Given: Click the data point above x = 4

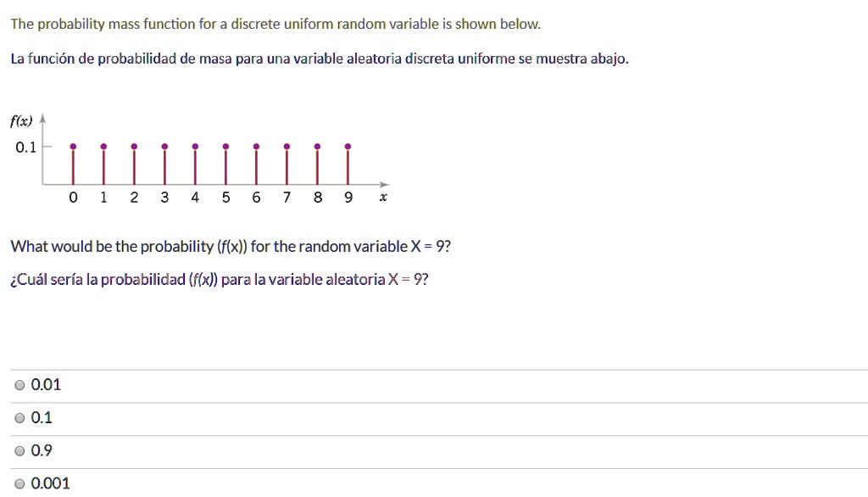Looking at the screenshot, I should 195,146.
